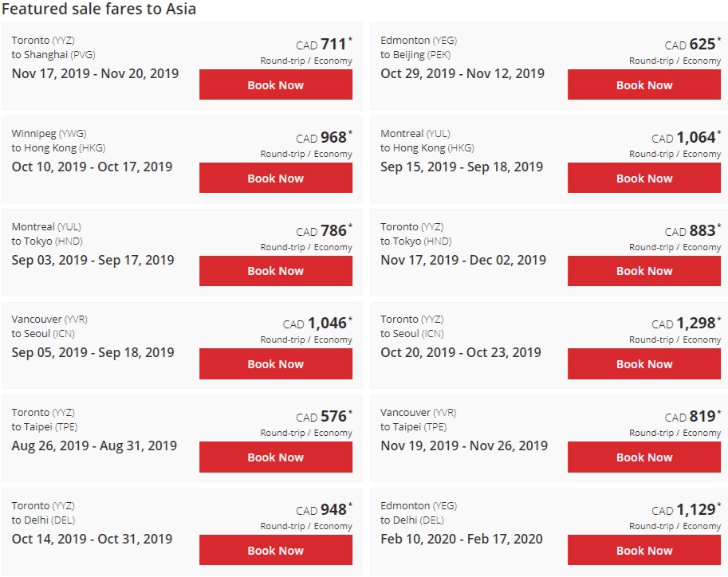Select the Aug 26 - Aug 31 Taipei dates
Screen dimensions: 728x577
[94, 446]
